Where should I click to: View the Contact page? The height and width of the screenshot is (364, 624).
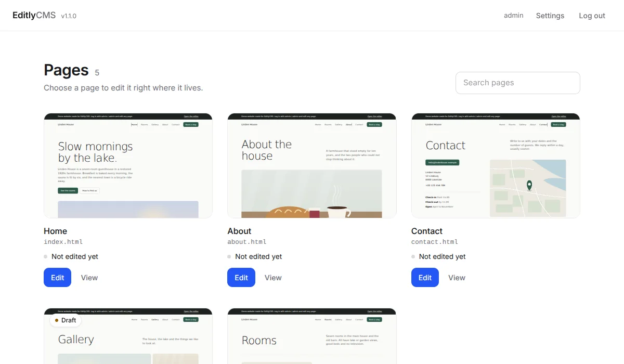point(457,278)
